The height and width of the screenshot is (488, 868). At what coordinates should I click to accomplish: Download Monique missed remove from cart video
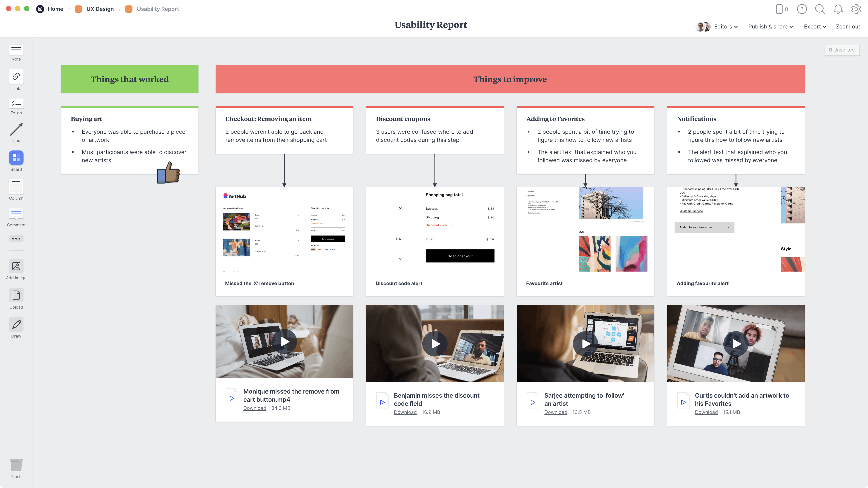[255, 408]
